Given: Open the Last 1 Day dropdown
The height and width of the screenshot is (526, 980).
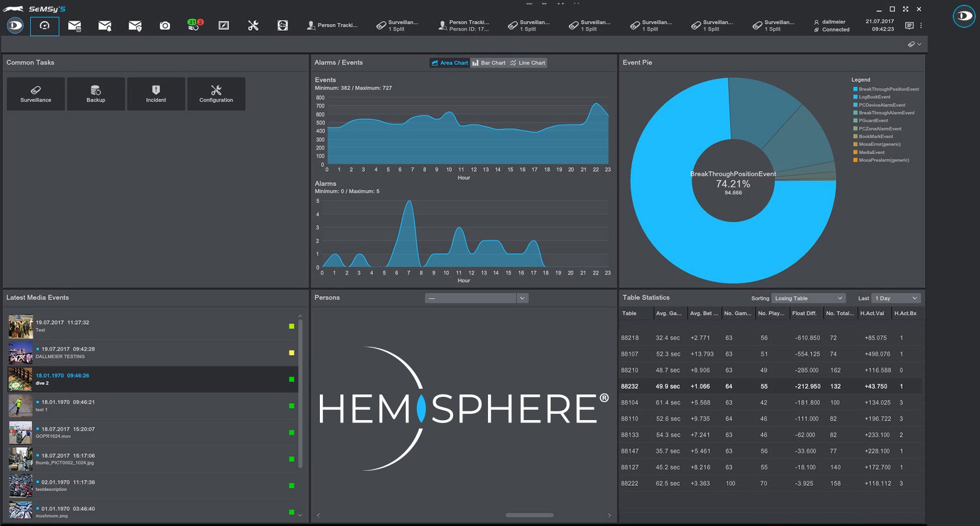Looking at the screenshot, I should pyautogui.click(x=896, y=298).
